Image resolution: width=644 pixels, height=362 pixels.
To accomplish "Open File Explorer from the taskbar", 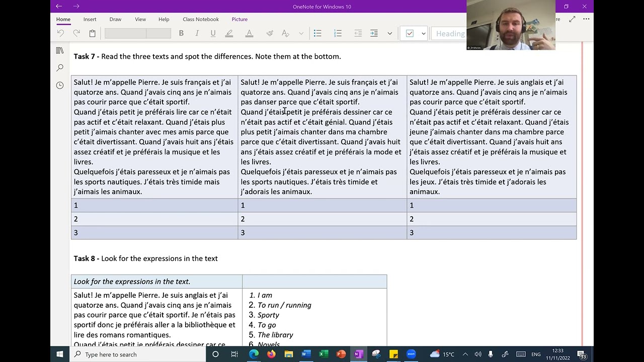I will tap(289, 354).
